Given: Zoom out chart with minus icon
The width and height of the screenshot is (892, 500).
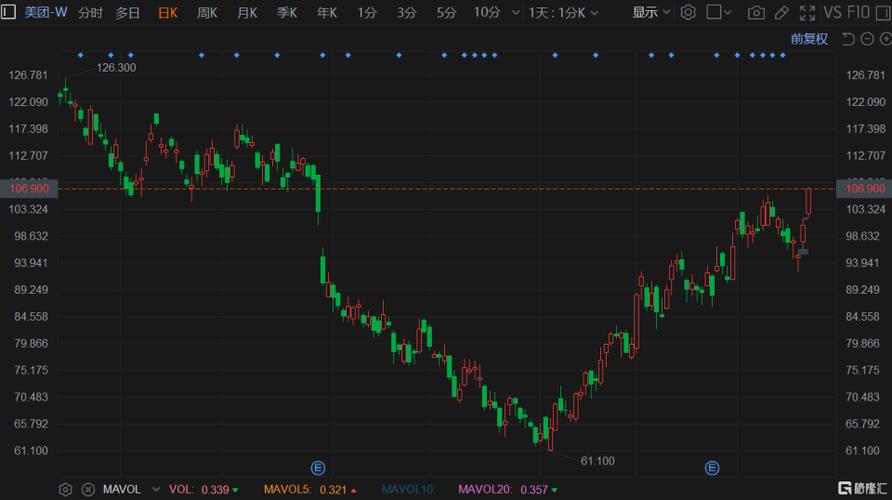Looking at the screenshot, I should (867, 39).
